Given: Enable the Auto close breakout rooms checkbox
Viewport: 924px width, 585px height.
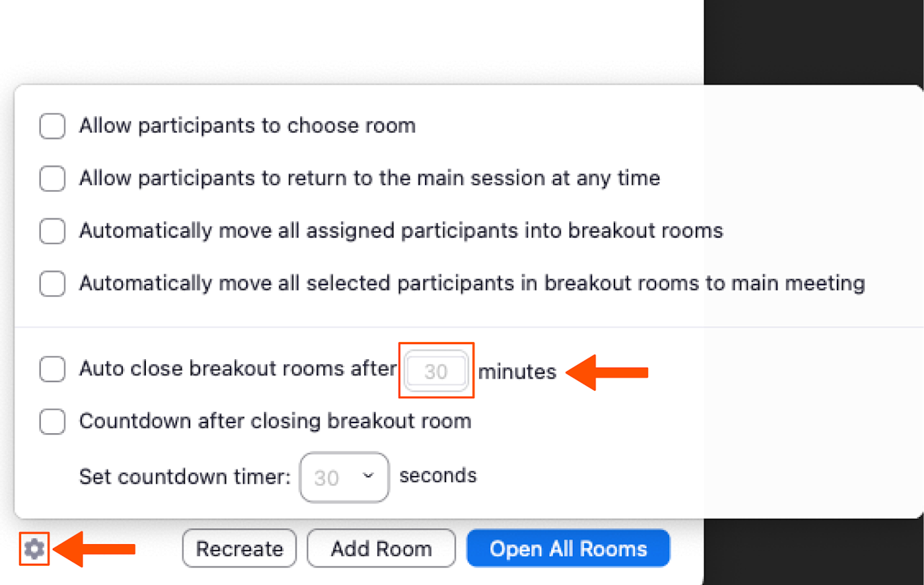Looking at the screenshot, I should (52, 369).
